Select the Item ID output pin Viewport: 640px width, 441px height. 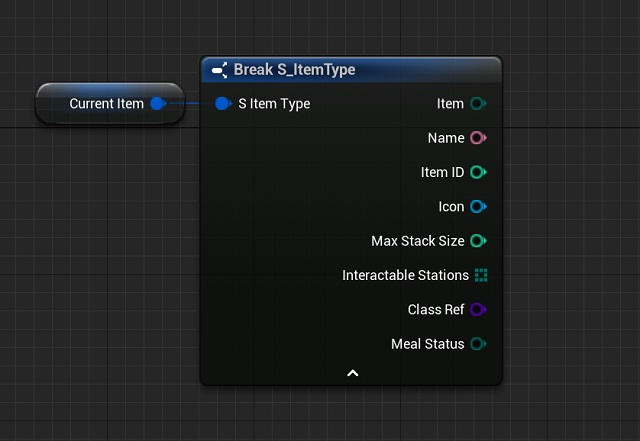click(478, 172)
